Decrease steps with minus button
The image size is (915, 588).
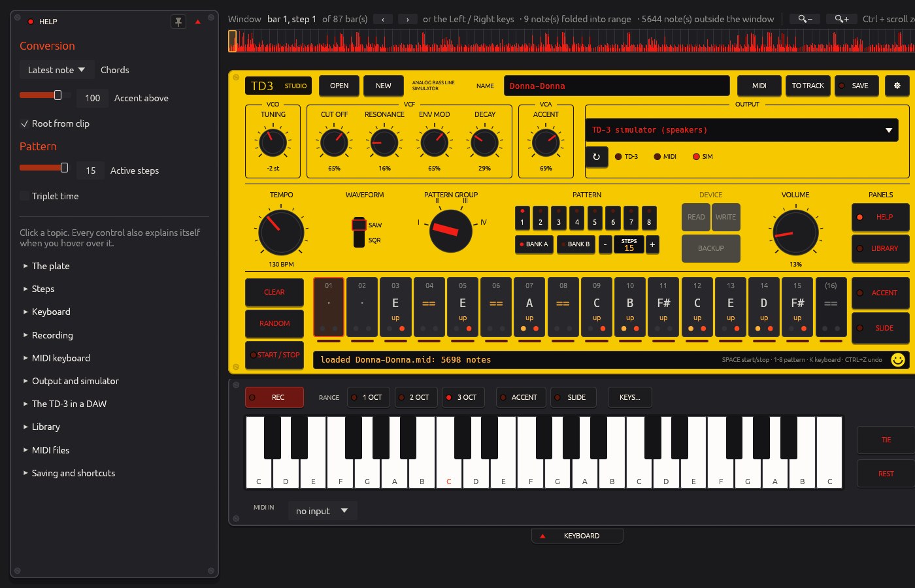(605, 244)
